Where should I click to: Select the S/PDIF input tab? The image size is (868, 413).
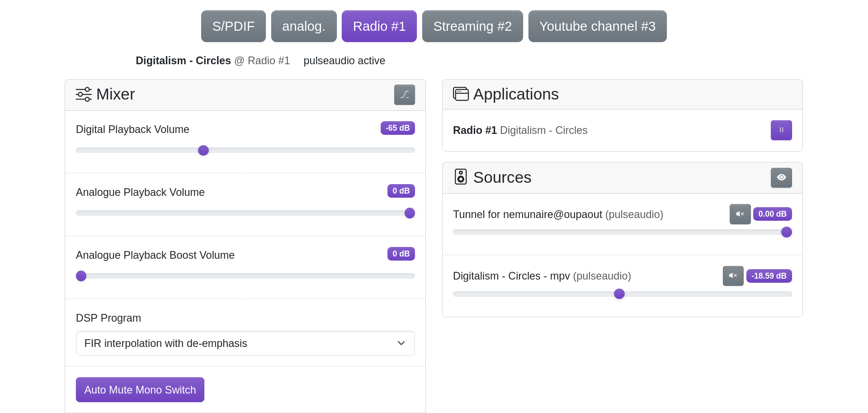(x=233, y=26)
